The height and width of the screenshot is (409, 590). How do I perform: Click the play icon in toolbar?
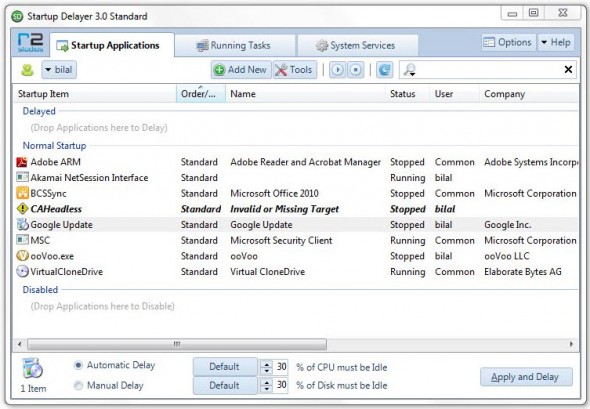point(338,70)
